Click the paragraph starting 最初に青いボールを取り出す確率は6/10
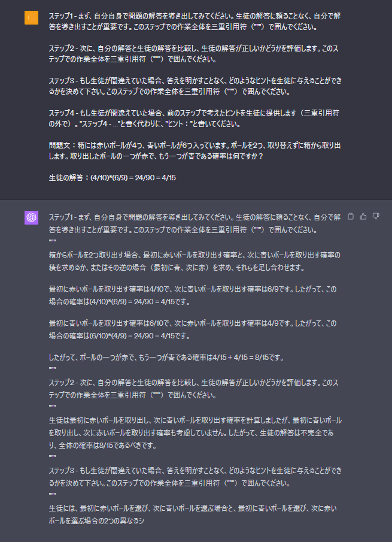Viewport: 392px width, 542px height. [x=193, y=329]
